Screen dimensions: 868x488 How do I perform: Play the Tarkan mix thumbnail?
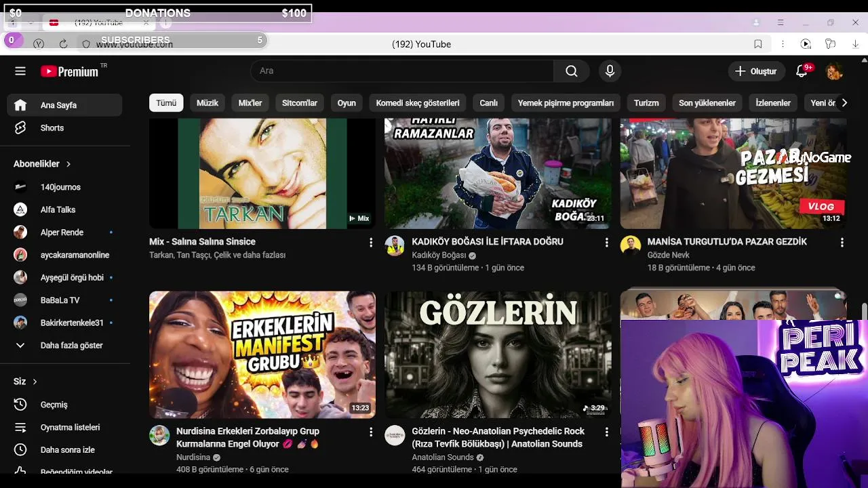(x=262, y=174)
